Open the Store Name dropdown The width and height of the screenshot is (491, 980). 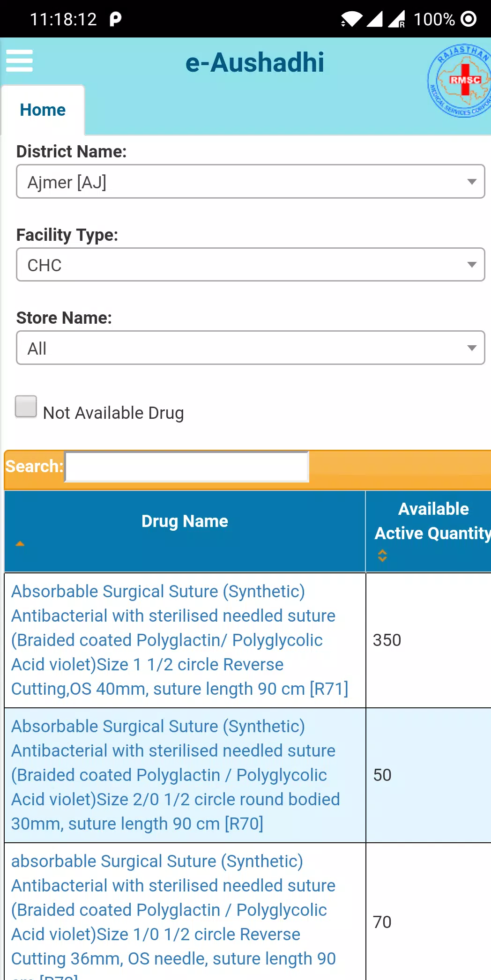coord(251,348)
